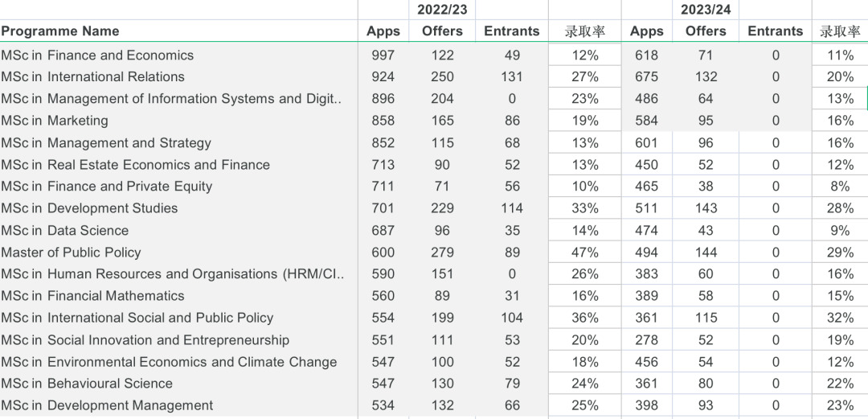Select the 997 Apps cell

click(383, 55)
